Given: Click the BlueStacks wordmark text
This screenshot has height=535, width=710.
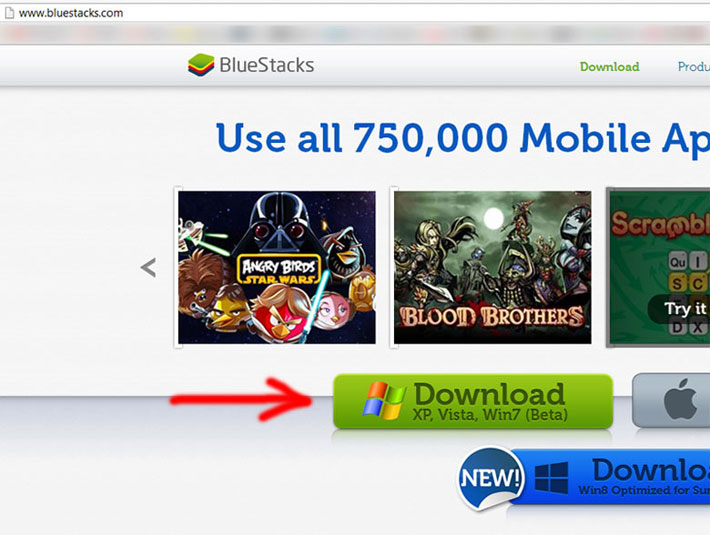Looking at the screenshot, I should click(267, 65).
